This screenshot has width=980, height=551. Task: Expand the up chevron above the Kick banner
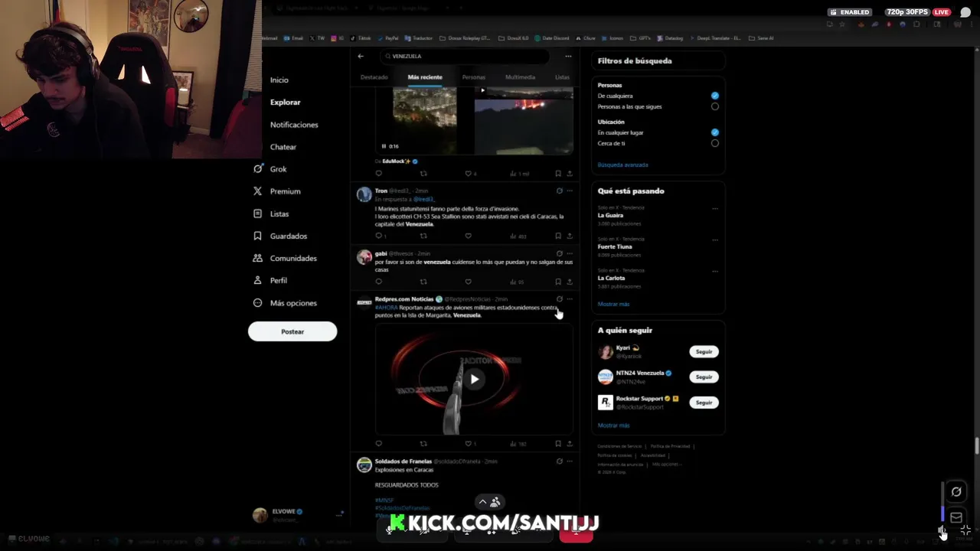tap(482, 502)
